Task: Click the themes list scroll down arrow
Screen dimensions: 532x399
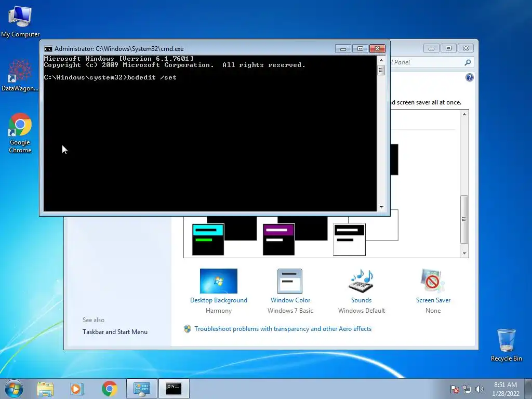Action: point(464,254)
